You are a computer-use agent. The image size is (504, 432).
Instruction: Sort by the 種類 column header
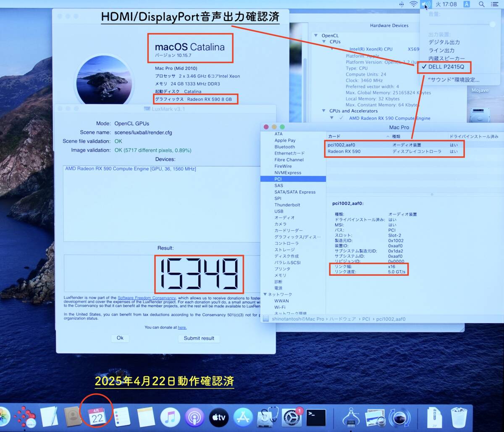click(x=419, y=137)
